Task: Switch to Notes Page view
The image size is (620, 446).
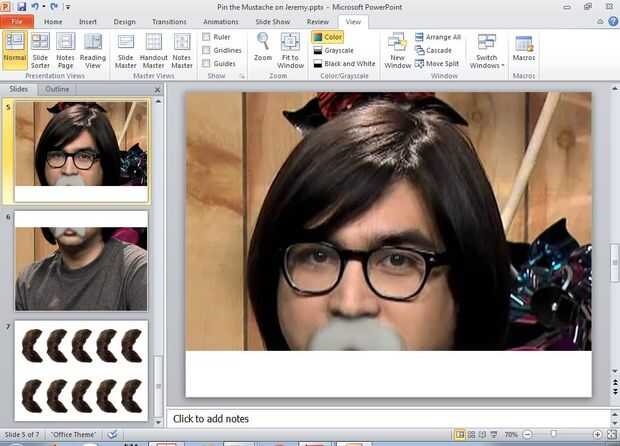Action: 66,52
